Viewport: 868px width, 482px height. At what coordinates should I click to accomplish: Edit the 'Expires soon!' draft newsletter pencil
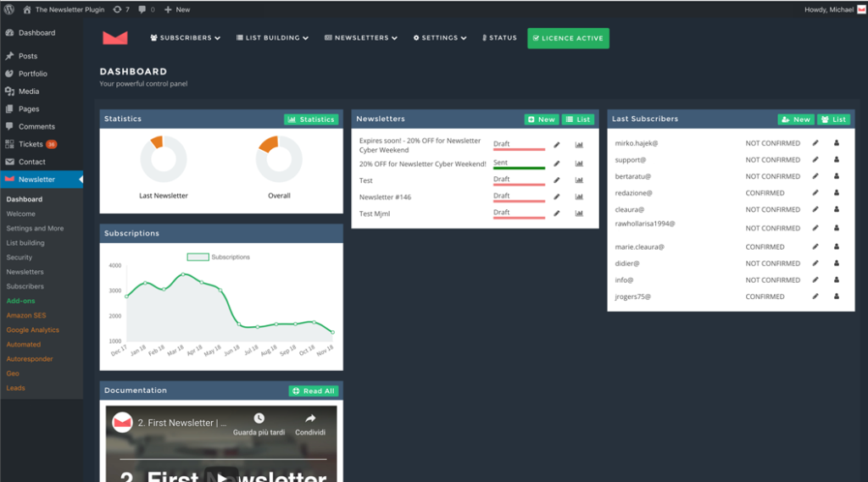[557, 145]
